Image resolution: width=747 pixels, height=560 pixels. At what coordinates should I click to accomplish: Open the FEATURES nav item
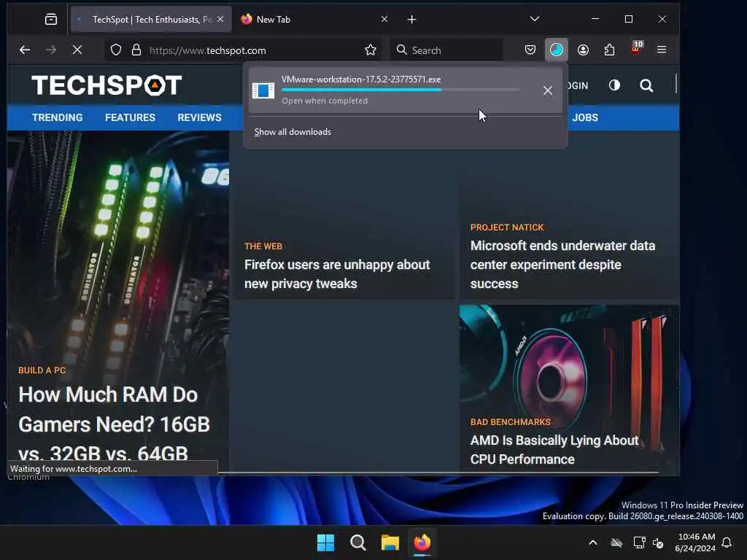click(130, 117)
